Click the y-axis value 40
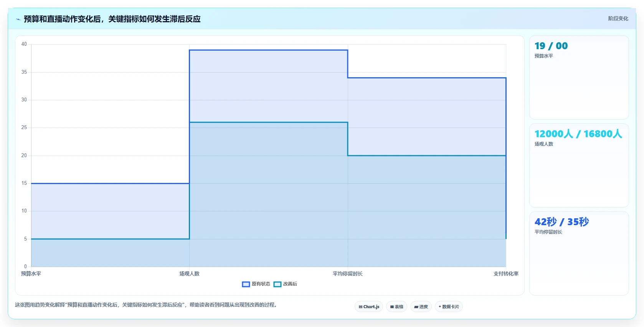Image resolution: width=644 pixels, height=327 pixels. coord(24,44)
